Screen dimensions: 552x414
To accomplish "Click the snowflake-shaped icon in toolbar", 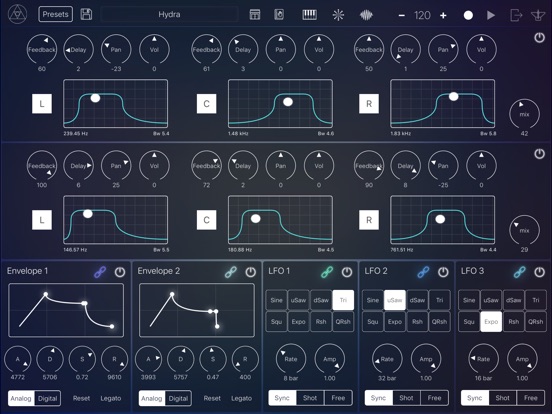I will coord(338,15).
